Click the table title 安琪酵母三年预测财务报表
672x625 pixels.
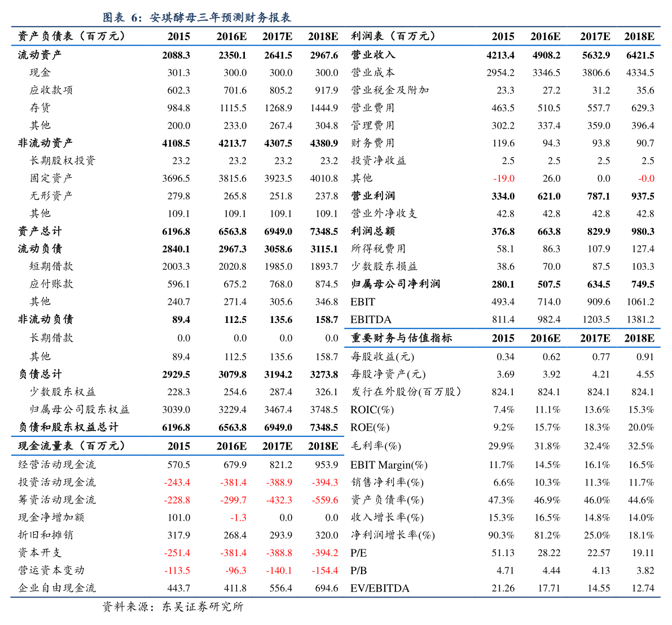point(197,18)
